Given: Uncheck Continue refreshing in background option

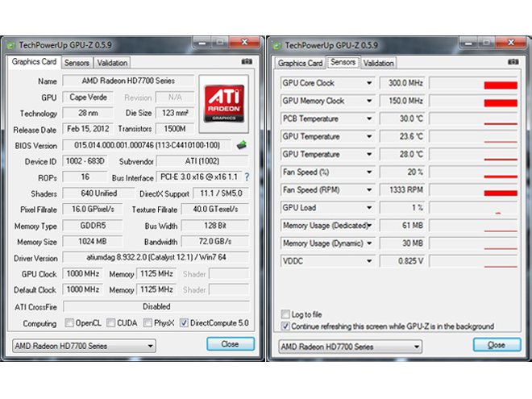Looking at the screenshot, I should (x=285, y=326).
